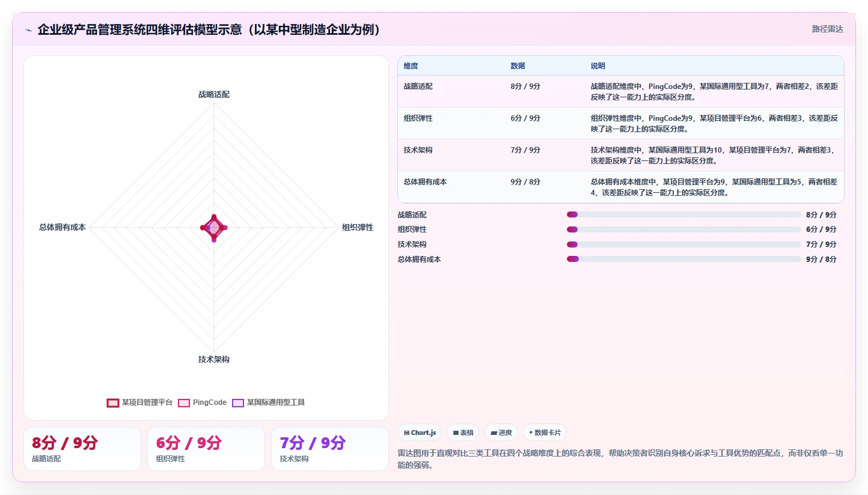
Task: Click the 维度 column header
Action: (411, 66)
